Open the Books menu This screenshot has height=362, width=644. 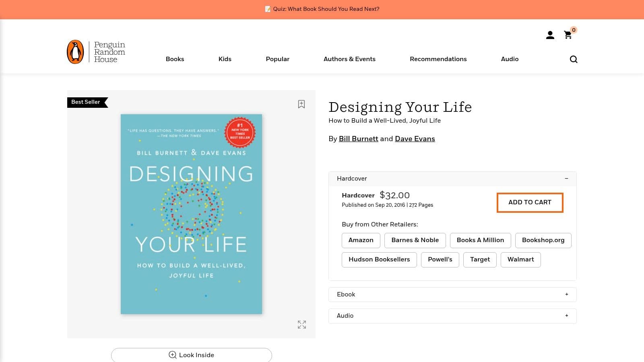coord(175,59)
